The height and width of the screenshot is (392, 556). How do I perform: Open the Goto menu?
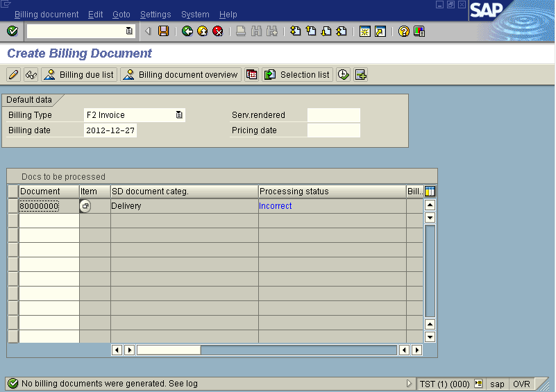point(121,15)
